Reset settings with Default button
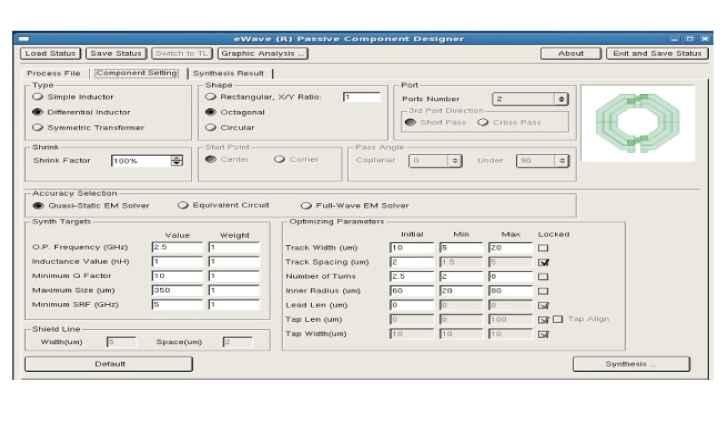Screen dimensions: 724x438 point(109,364)
